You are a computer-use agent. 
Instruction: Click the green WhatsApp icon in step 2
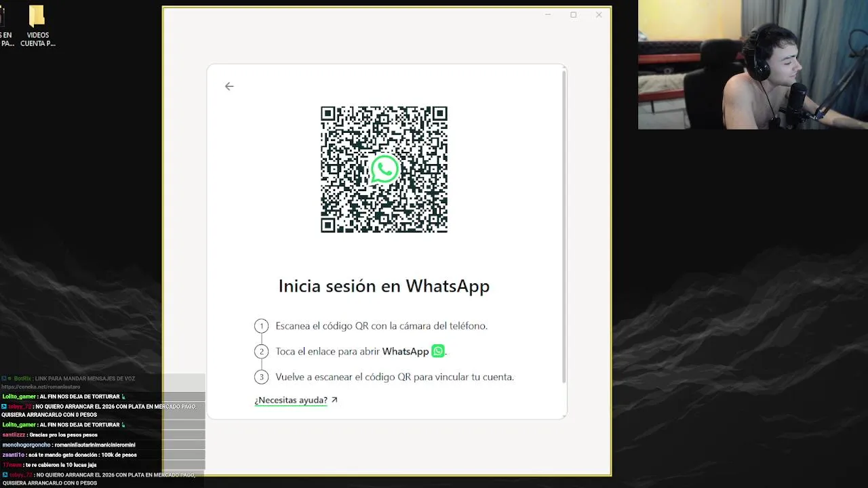438,351
